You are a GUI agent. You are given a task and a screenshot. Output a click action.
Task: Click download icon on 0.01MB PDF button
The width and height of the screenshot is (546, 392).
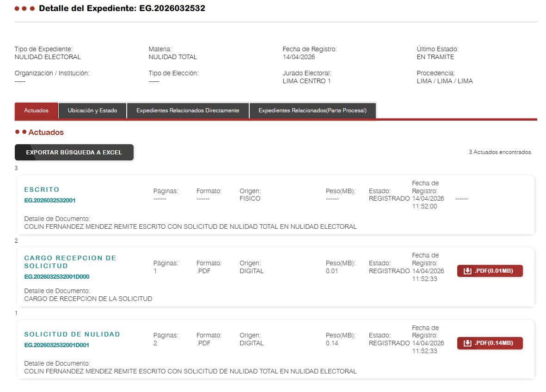point(467,271)
